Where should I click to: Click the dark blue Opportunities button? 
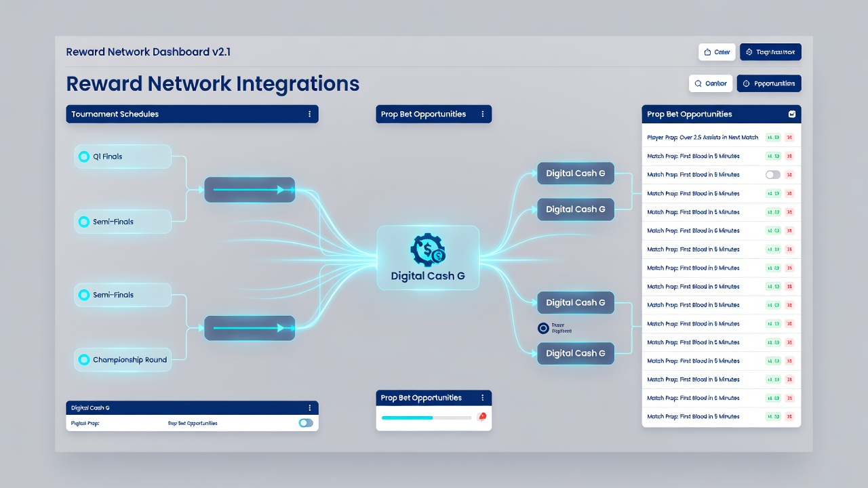point(769,83)
